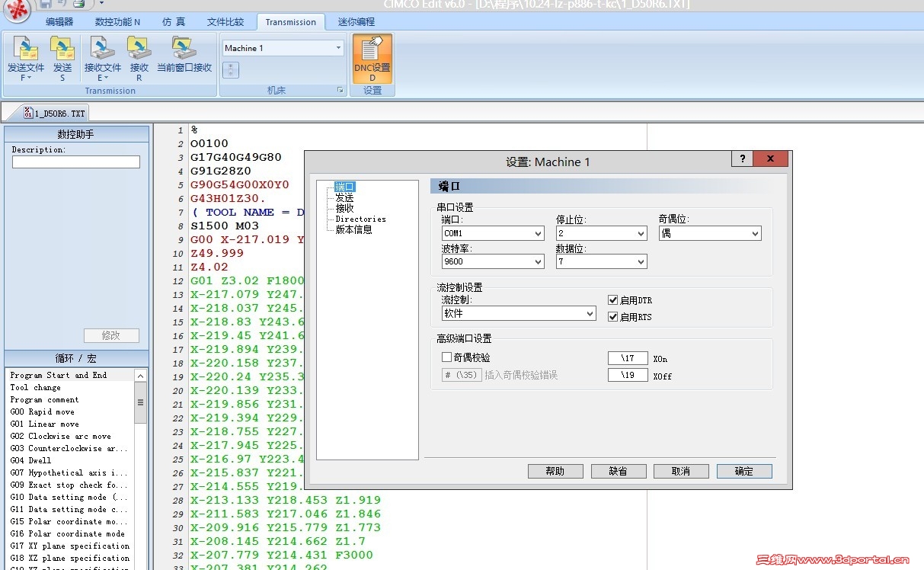Click the 当前窗口接收 icon
Viewport: 924px width, 570px height.
(x=184, y=48)
